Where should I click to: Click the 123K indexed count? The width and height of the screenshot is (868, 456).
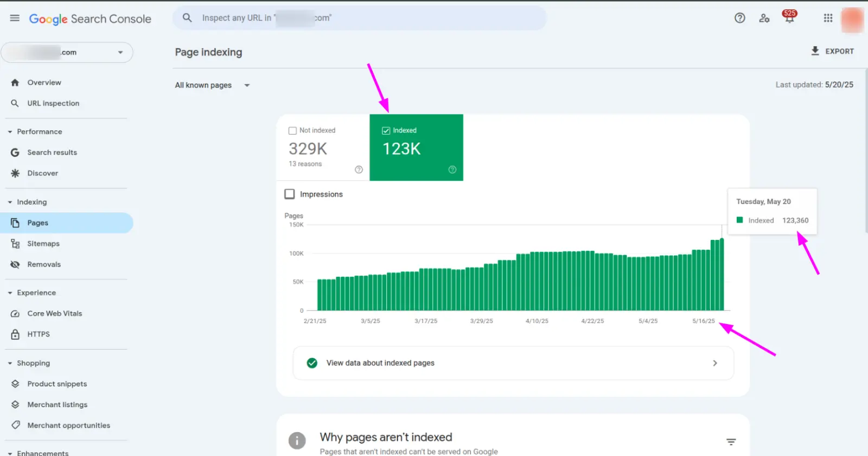[401, 149]
